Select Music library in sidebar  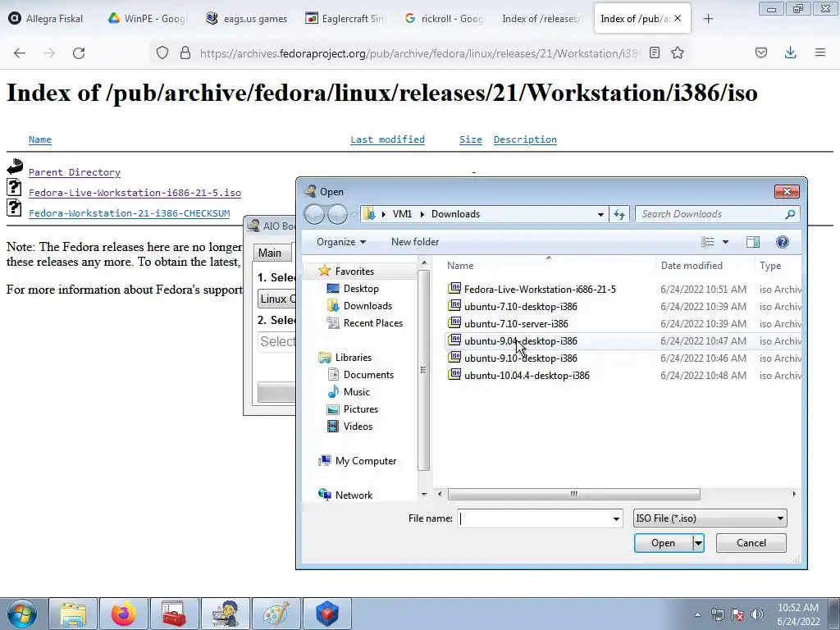[357, 391]
